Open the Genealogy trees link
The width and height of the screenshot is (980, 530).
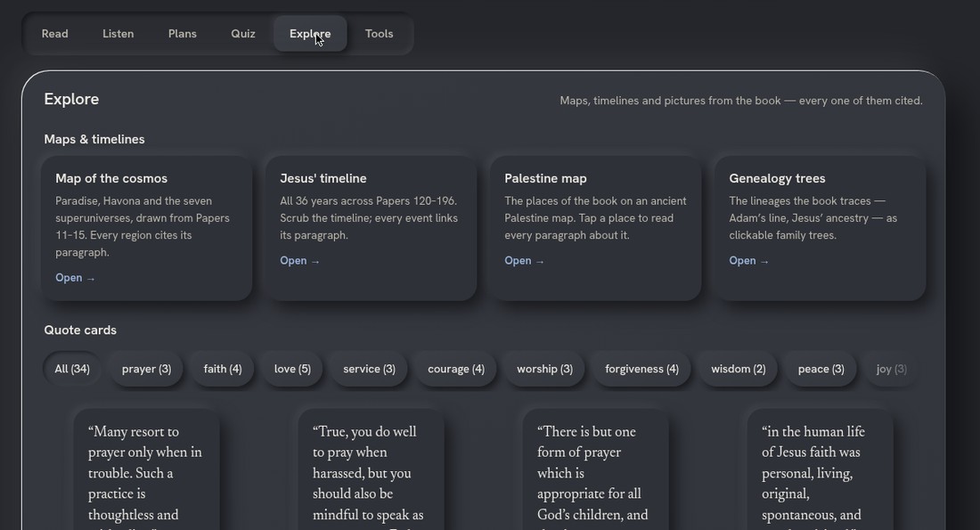[748, 261]
